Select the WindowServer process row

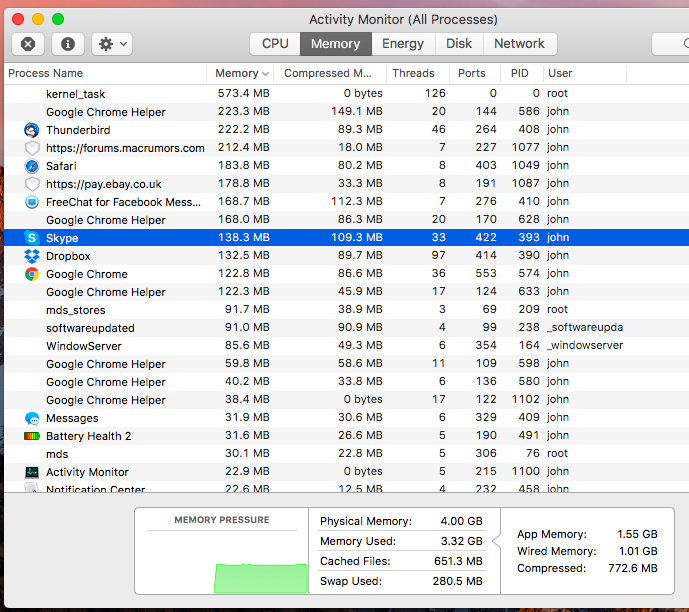click(x=346, y=346)
